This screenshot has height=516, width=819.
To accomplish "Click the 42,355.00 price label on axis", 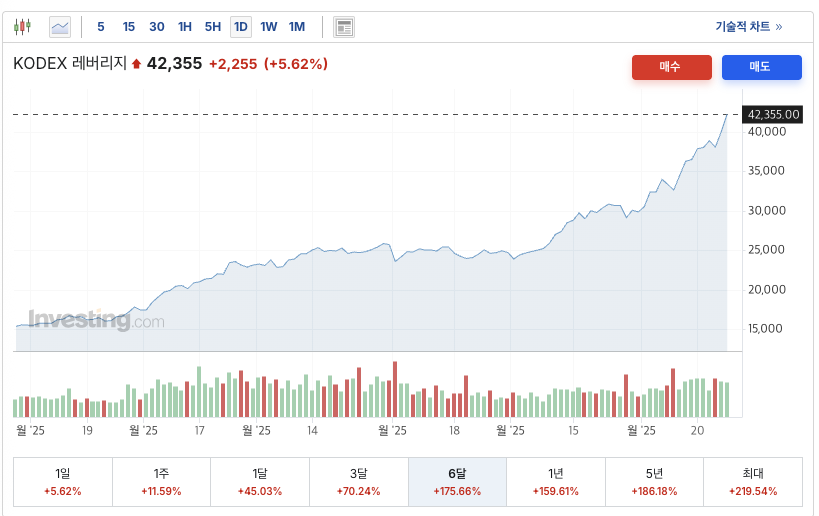I will (774, 115).
